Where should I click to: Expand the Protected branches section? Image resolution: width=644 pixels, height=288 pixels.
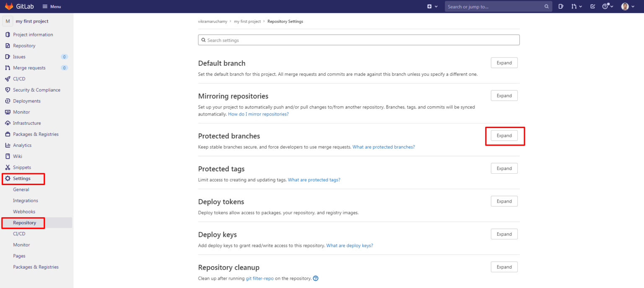tap(504, 135)
